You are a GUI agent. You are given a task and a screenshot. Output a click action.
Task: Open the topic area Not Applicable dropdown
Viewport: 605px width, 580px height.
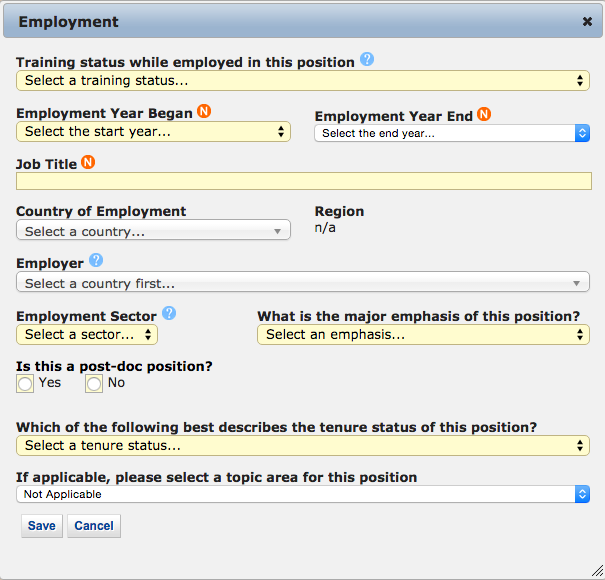(303, 494)
